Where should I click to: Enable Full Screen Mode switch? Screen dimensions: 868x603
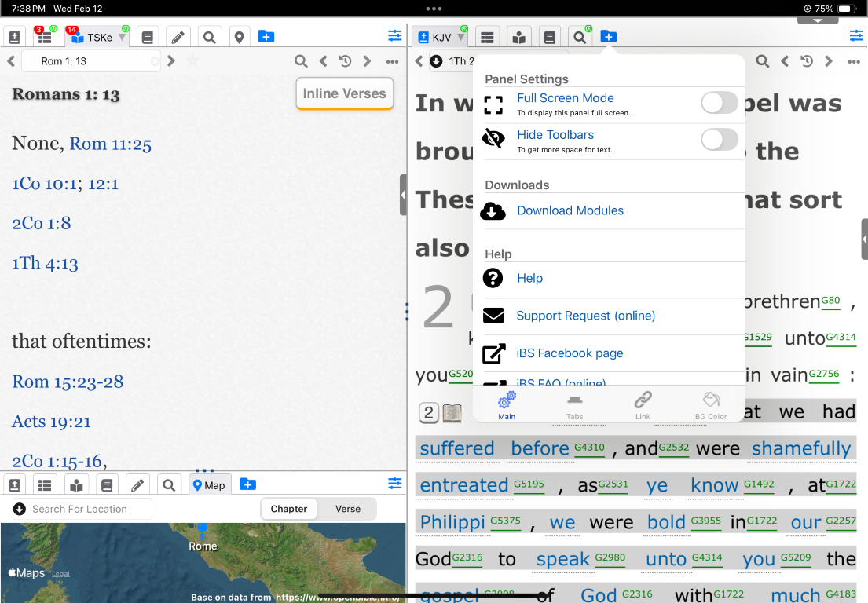(719, 103)
